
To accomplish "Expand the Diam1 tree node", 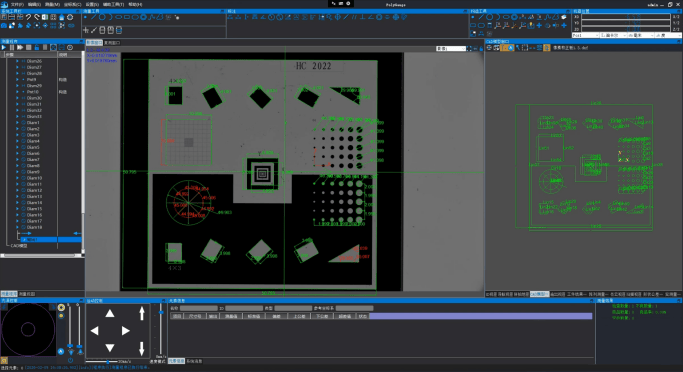I will [17, 123].
